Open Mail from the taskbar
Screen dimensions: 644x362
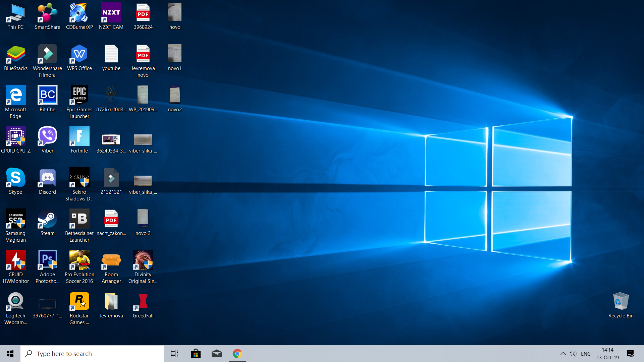coord(217,354)
